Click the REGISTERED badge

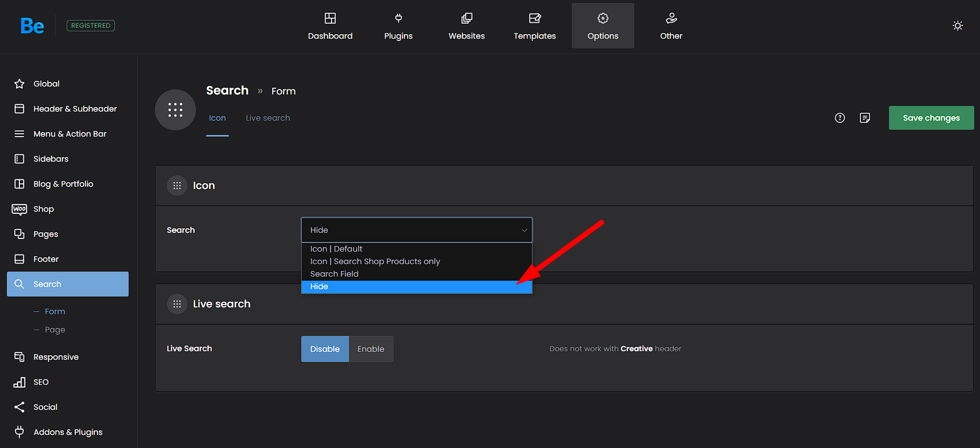91,26
